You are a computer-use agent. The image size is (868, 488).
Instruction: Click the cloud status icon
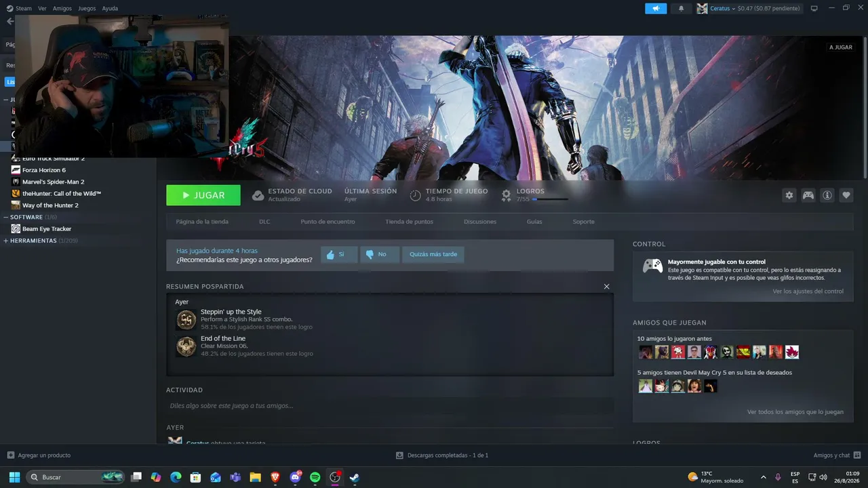click(x=258, y=195)
